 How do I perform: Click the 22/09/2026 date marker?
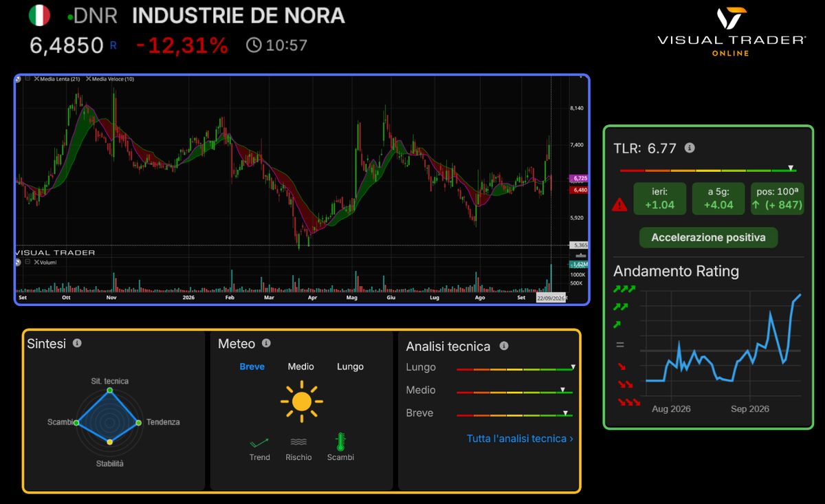point(551,298)
